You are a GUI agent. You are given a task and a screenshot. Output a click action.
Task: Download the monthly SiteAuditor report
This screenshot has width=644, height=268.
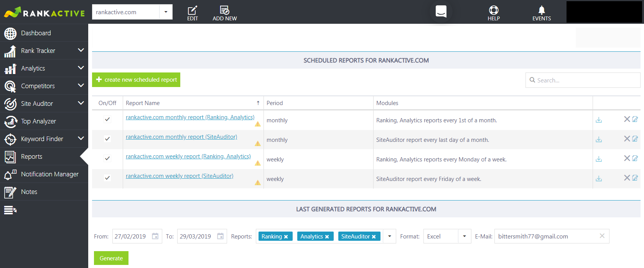[599, 140]
